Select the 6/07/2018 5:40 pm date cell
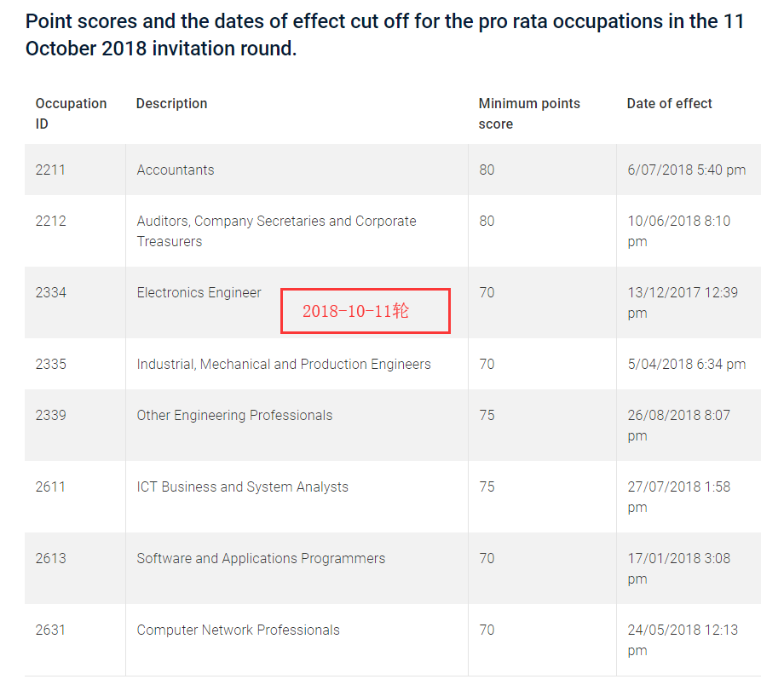784x685 pixels. point(686,170)
